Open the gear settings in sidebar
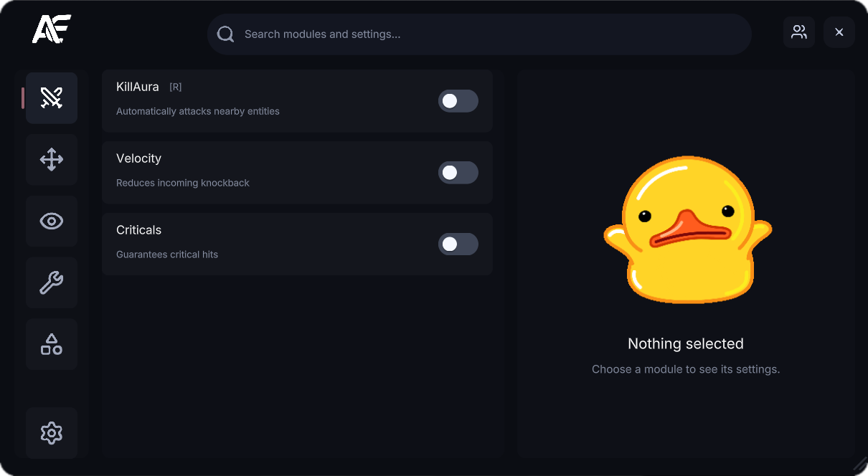The height and width of the screenshot is (476, 868). pos(52,433)
